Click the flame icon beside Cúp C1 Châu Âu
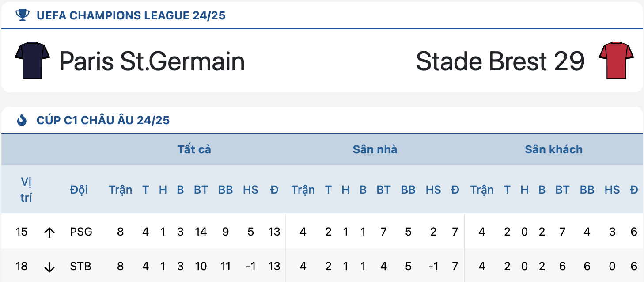The image size is (644, 282). click(x=22, y=120)
